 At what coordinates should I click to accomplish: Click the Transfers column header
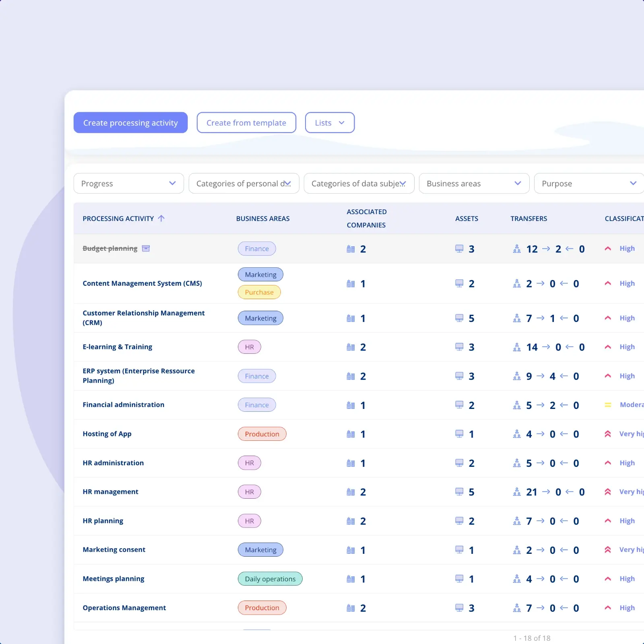pos(528,219)
